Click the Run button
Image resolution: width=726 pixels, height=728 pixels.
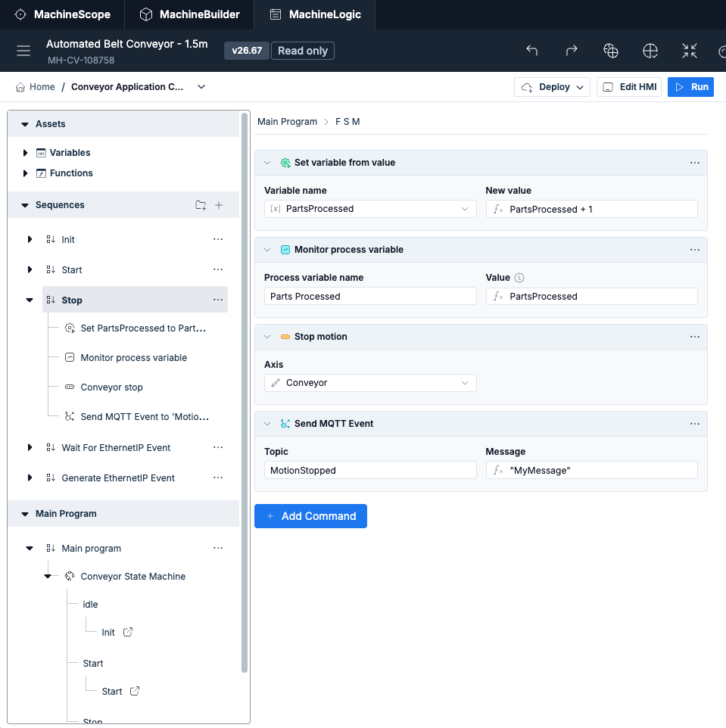point(690,87)
